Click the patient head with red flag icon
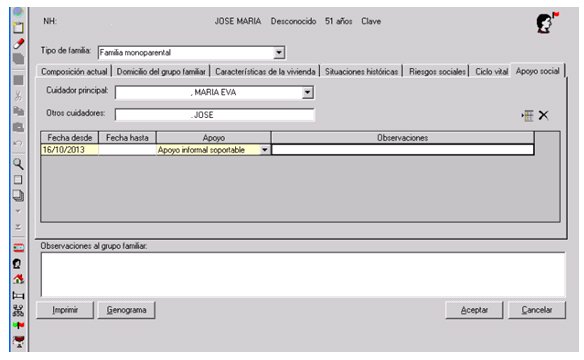584x360 pixels. (x=548, y=23)
